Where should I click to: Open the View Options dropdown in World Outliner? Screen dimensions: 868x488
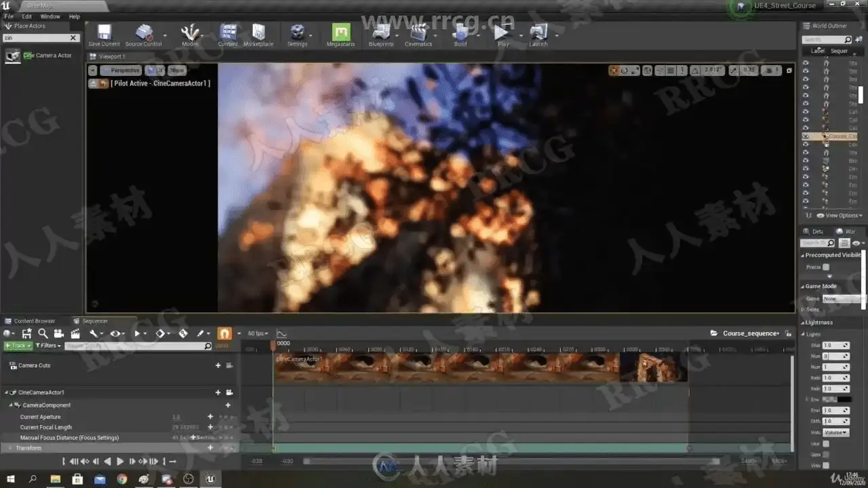click(840, 216)
